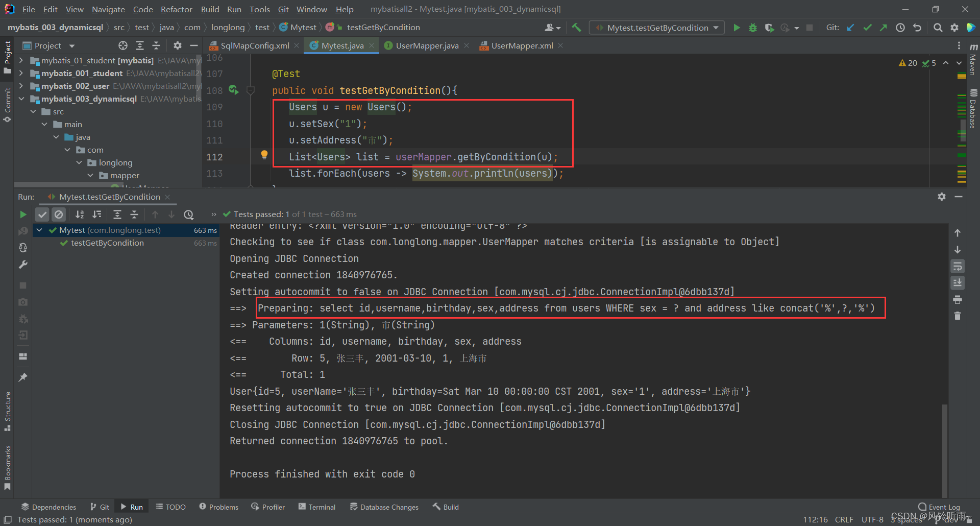Expand all test results
Viewport: 980px width, 526px height.
coord(117,214)
